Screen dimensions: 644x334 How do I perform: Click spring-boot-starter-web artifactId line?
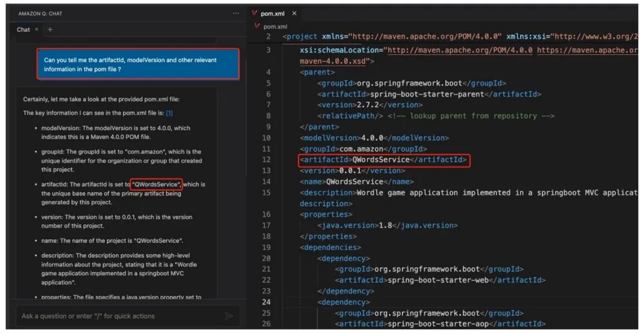pos(440,280)
